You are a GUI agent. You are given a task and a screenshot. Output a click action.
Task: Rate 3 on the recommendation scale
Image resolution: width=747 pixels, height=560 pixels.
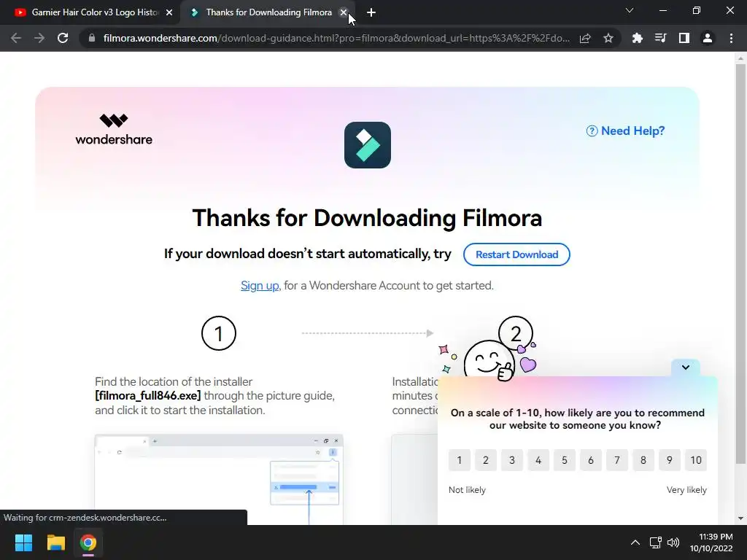[x=511, y=460]
